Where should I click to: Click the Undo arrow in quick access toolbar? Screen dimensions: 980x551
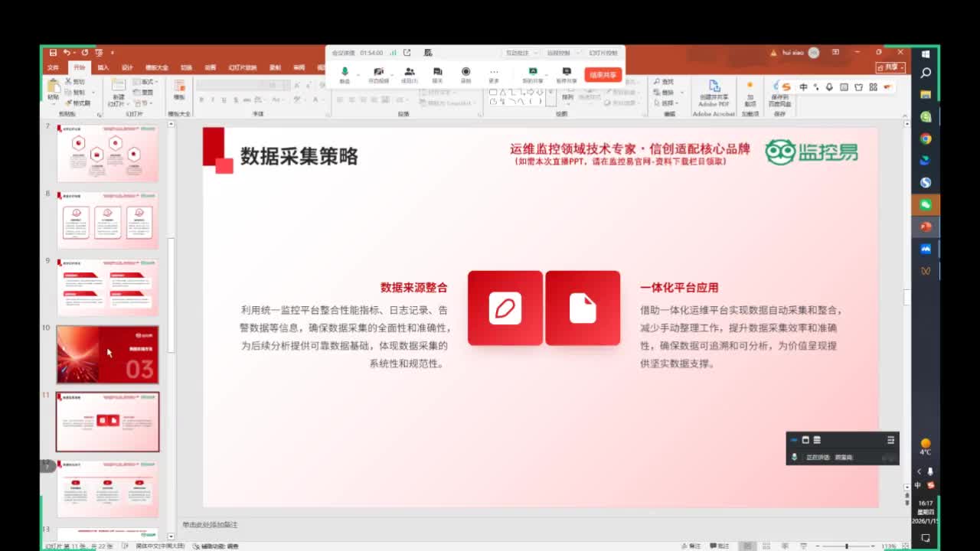pos(67,53)
